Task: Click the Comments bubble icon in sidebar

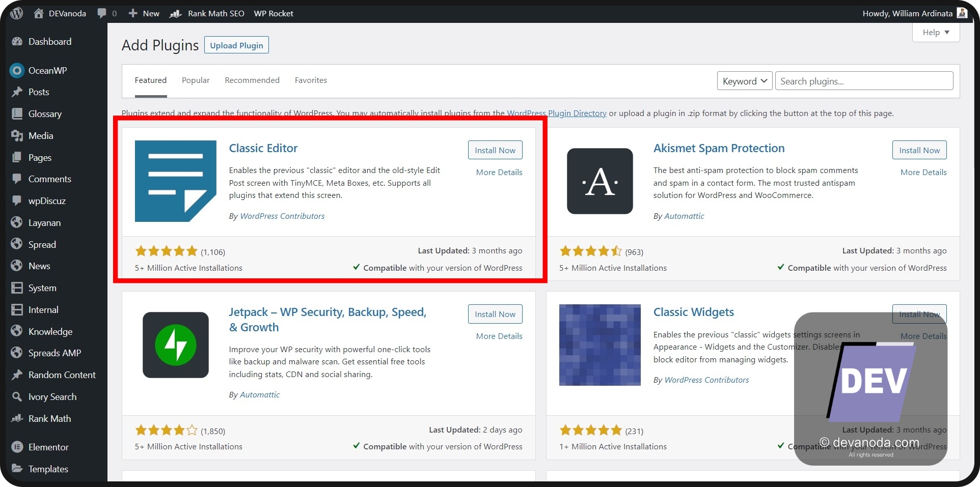Action: pyautogui.click(x=17, y=179)
